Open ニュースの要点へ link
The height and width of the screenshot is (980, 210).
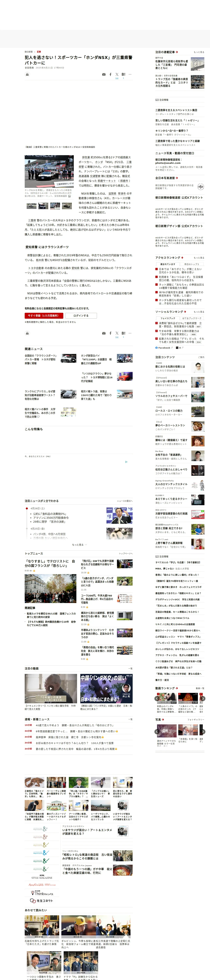(x=125, y=501)
